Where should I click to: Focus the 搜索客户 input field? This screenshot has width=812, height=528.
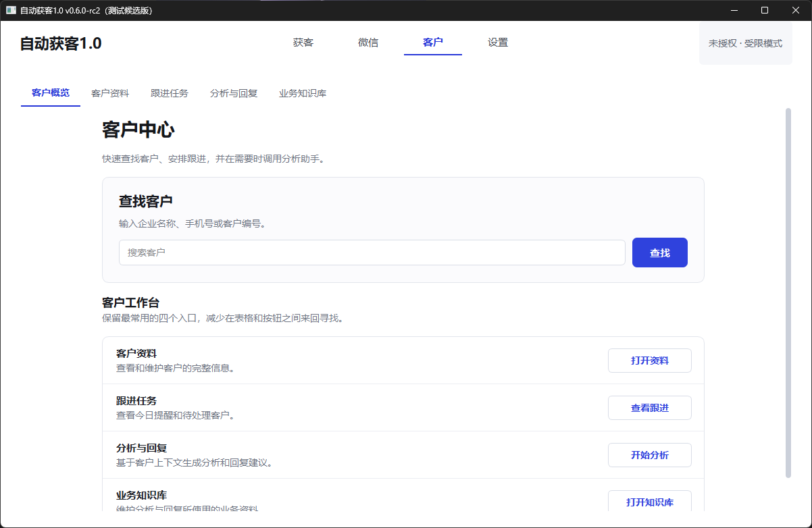coord(372,253)
